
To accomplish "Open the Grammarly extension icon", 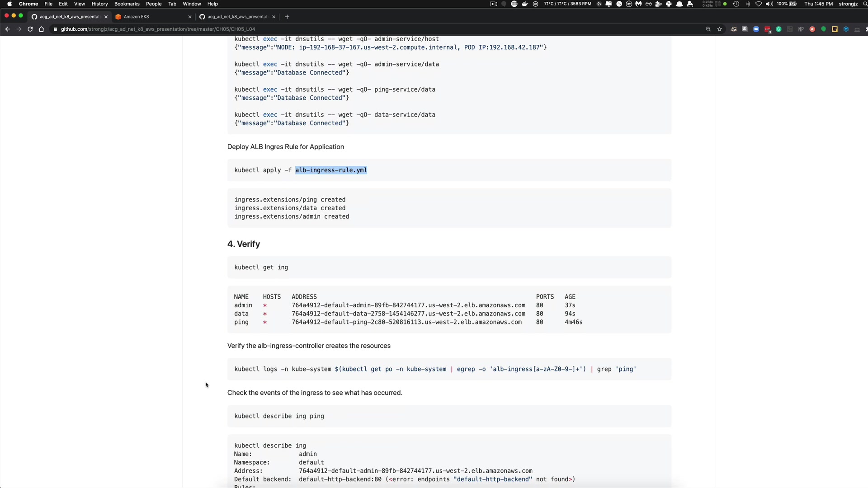I will pos(778,29).
